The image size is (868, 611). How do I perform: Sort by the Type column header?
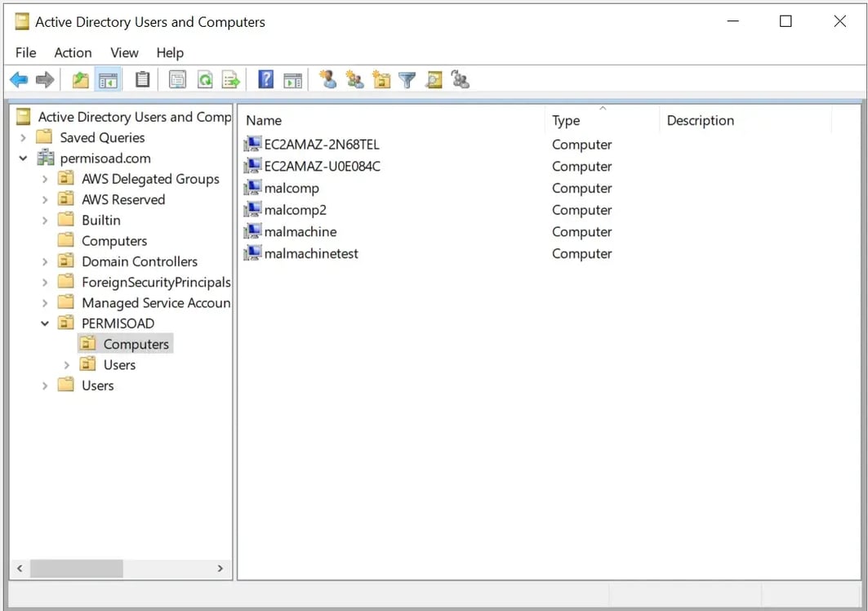[x=603, y=120]
